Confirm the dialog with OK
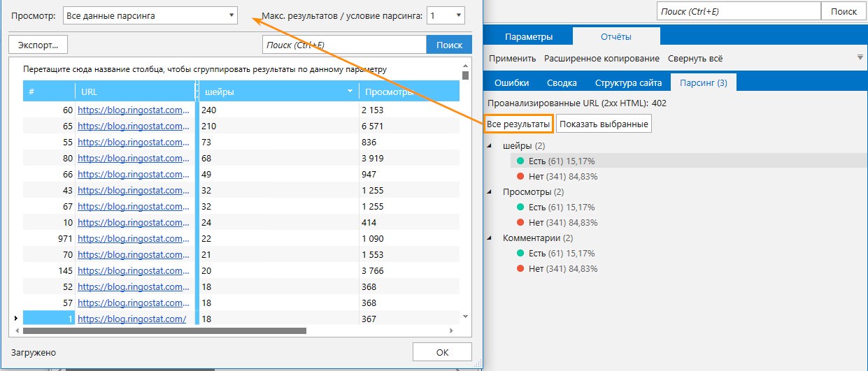Image resolution: width=868 pixels, height=371 pixels. coord(442,352)
